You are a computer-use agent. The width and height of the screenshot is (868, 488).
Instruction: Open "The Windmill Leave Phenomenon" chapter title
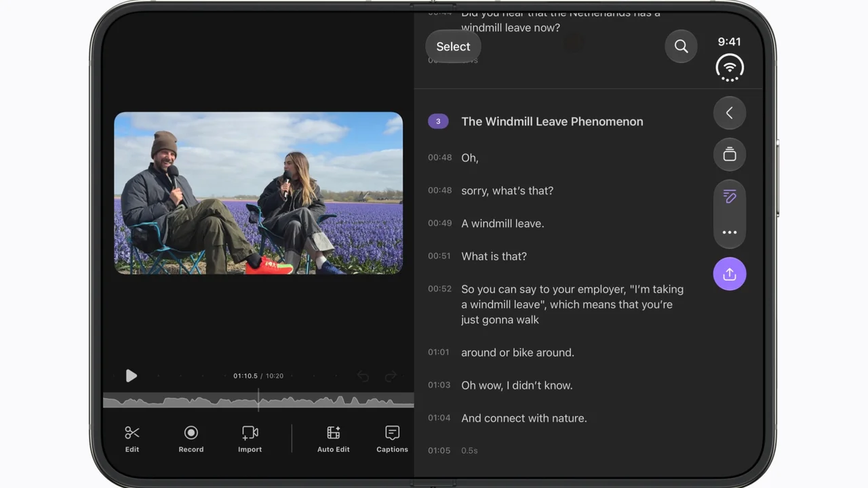pos(552,121)
